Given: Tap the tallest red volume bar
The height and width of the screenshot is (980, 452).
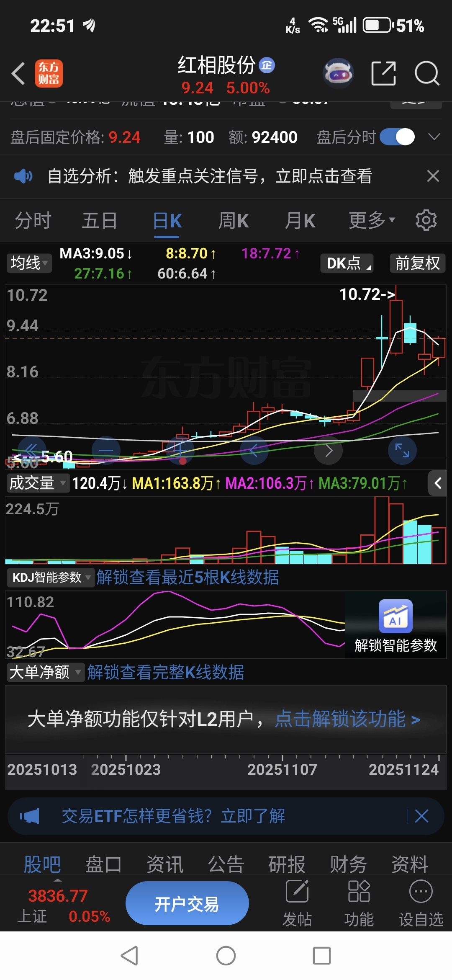Looking at the screenshot, I should click(x=381, y=530).
